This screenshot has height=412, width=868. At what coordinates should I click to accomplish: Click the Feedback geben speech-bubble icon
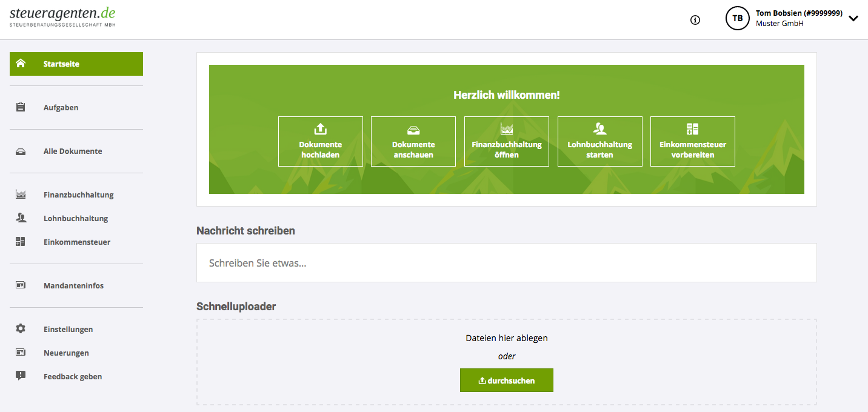tap(21, 376)
